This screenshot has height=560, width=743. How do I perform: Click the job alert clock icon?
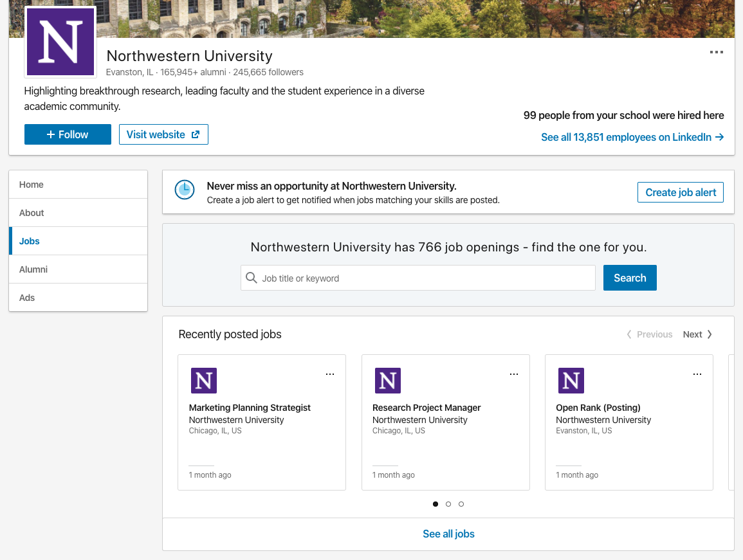(185, 190)
